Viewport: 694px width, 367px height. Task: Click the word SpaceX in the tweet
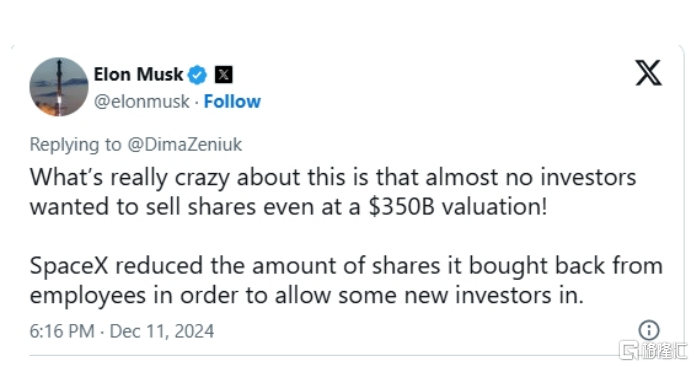[x=69, y=266]
